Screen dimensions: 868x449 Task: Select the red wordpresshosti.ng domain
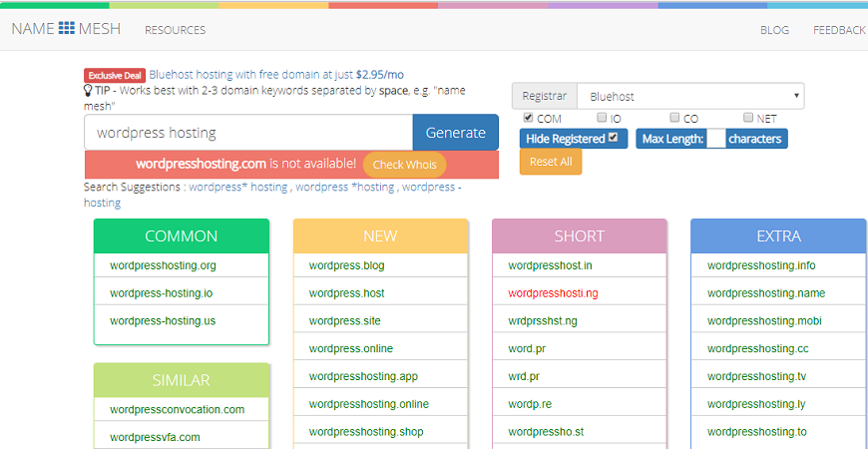point(553,293)
